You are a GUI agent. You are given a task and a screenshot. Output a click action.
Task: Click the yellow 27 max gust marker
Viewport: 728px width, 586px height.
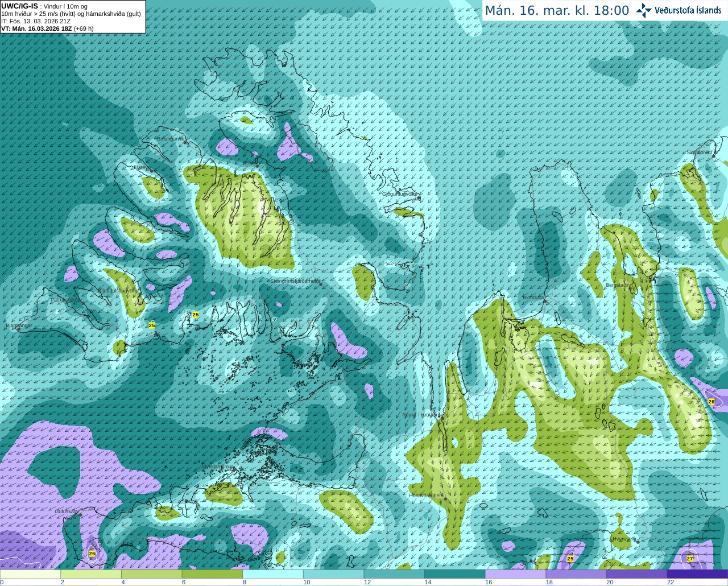[690, 558]
